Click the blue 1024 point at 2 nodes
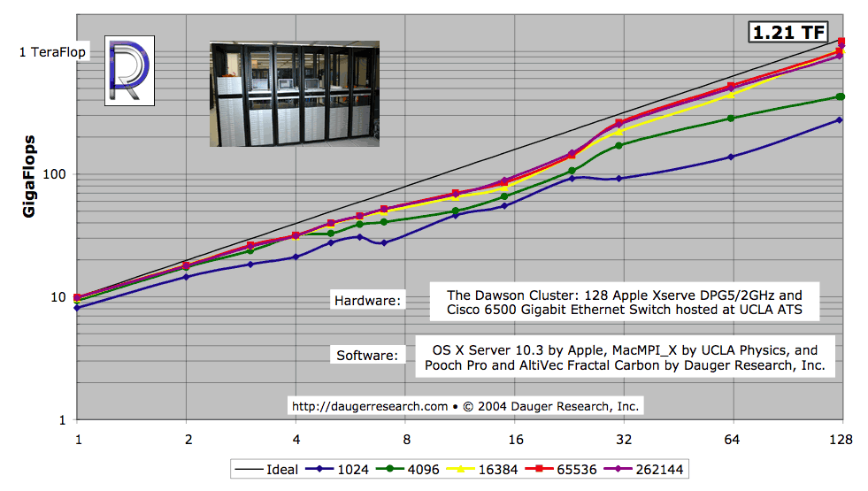 tap(186, 277)
